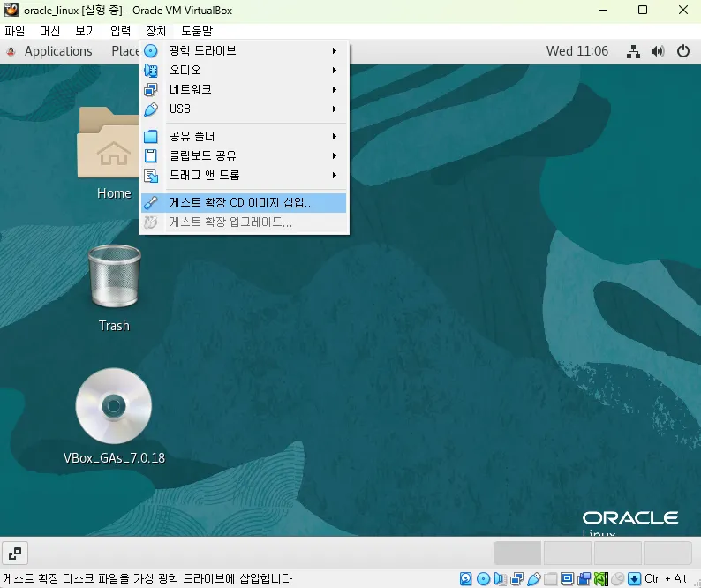
Task: Click the network icon beside 네트워크
Action: coord(151,89)
